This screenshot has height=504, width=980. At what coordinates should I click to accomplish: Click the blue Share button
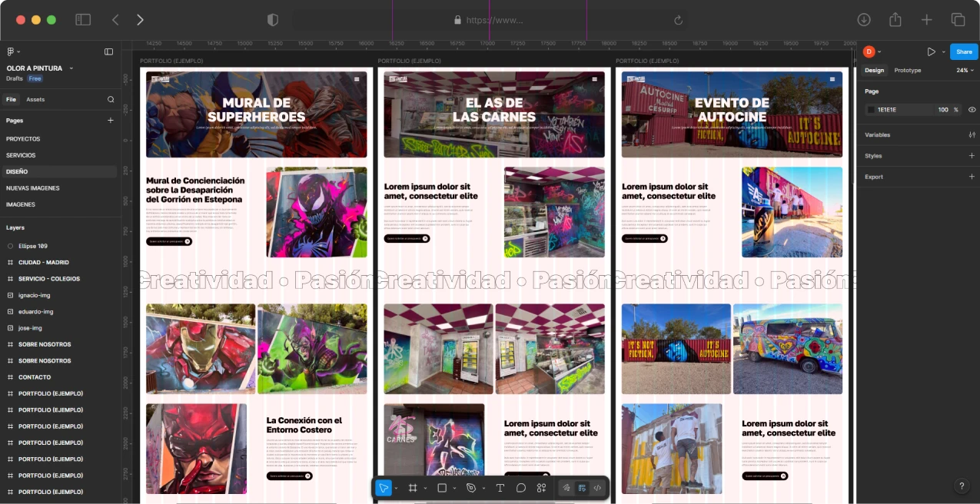coord(964,51)
